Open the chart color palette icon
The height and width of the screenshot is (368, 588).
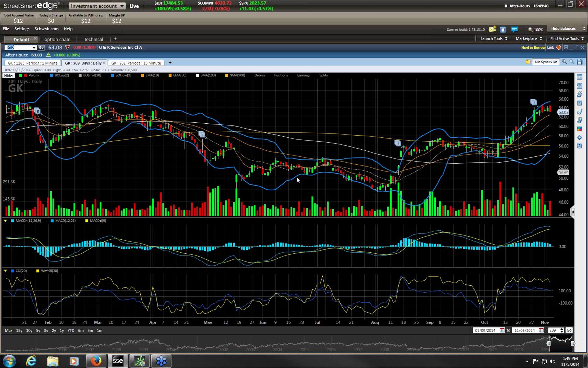[x=579, y=129]
